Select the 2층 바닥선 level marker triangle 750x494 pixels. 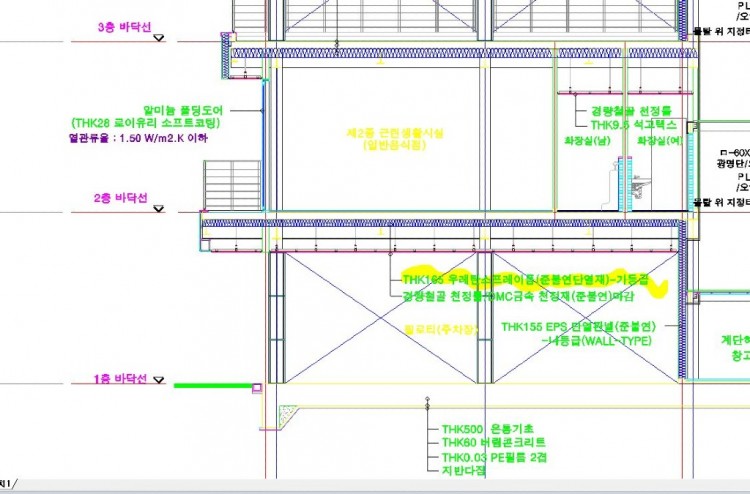[x=159, y=206]
